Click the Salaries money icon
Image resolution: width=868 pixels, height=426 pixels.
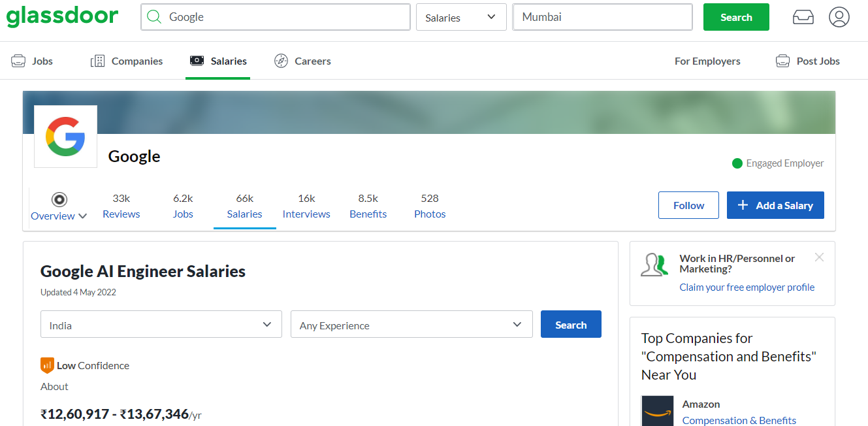[x=197, y=61]
